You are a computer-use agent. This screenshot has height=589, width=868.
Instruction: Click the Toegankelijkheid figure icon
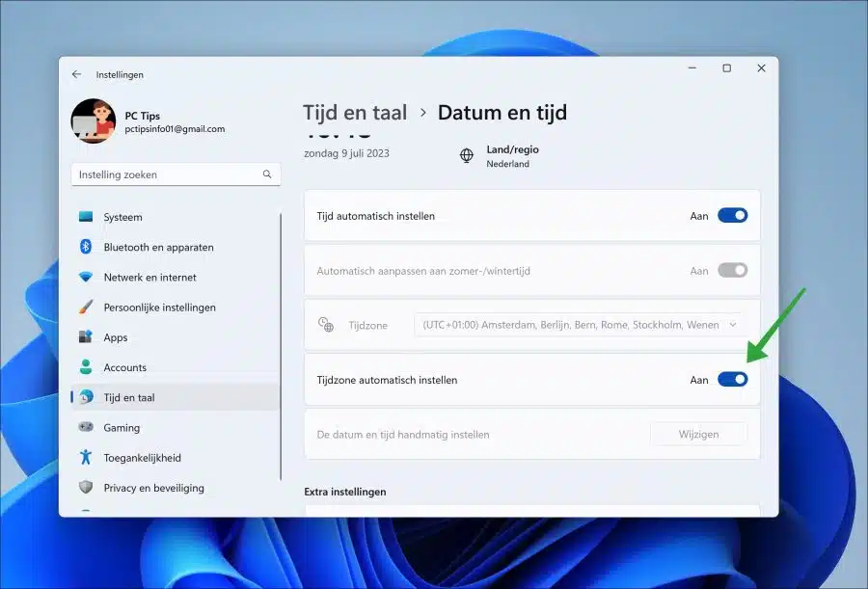point(86,457)
